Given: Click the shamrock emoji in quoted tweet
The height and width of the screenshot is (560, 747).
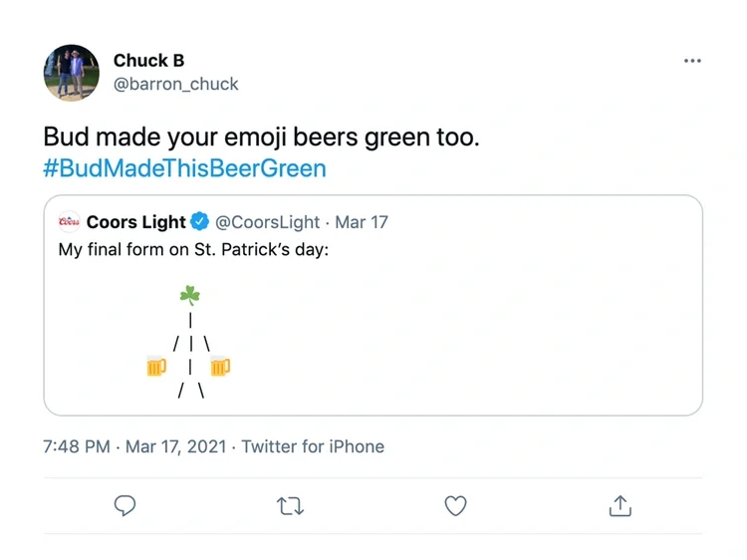Looking at the screenshot, I should point(189,295).
